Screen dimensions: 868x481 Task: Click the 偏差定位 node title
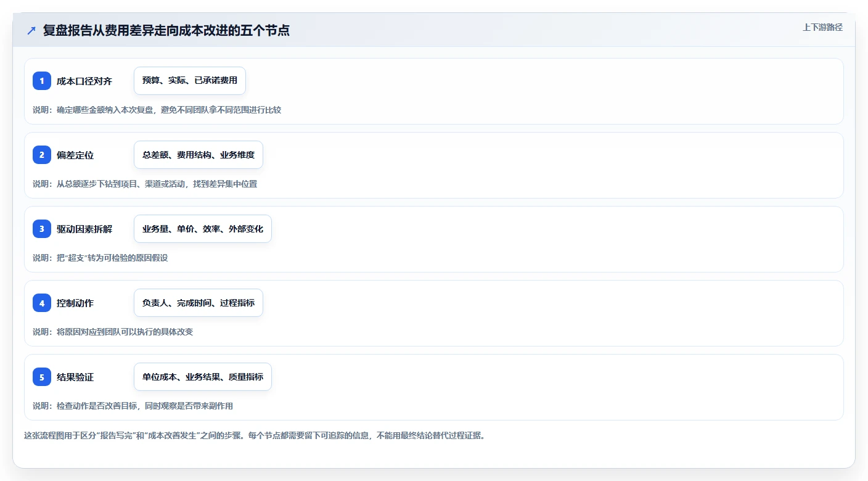pyautogui.click(x=75, y=155)
